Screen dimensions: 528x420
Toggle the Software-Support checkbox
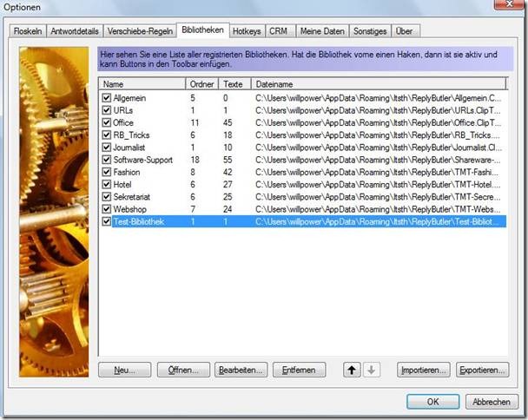point(107,160)
